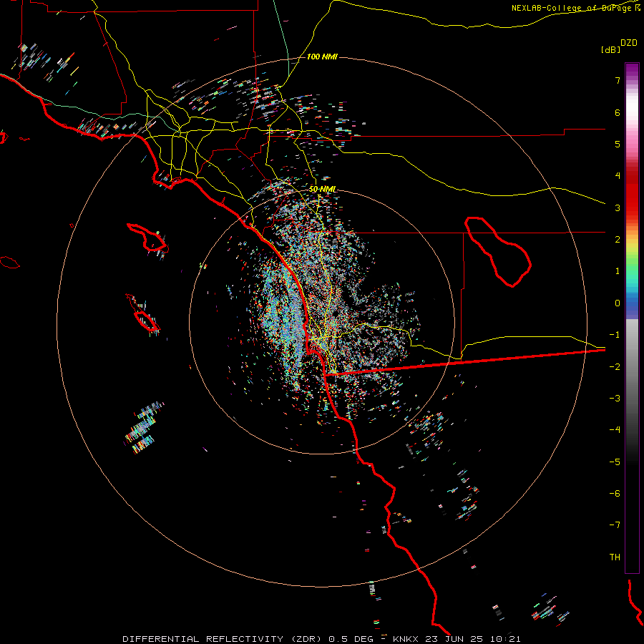Click the TH threshold label on scale
Screen dimensions: 644x644
point(615,557)
